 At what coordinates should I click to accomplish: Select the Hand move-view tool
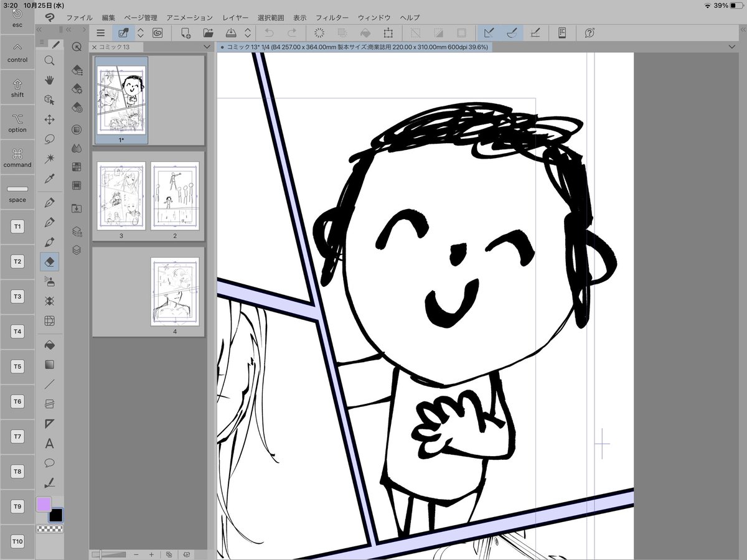coord(49,80)
